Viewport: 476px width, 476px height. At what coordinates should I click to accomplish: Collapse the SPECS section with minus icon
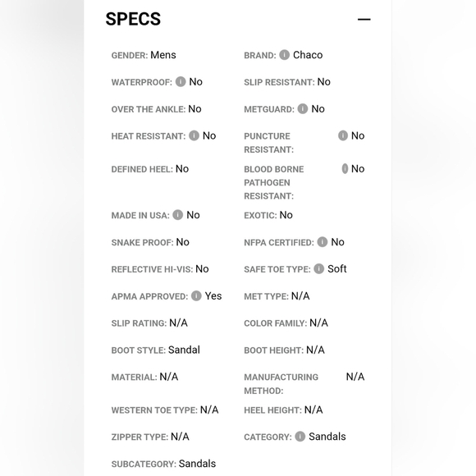(364, 19)
